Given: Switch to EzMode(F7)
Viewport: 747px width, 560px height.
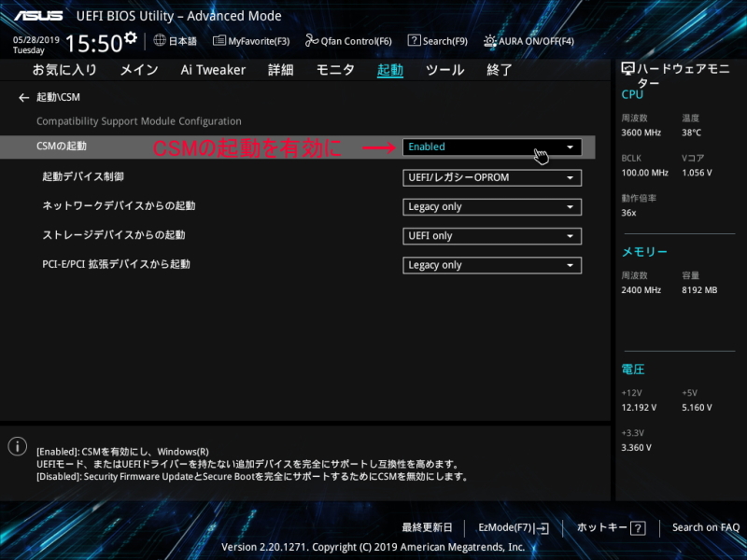Looking at the screenshot, I should click(513, 528).
